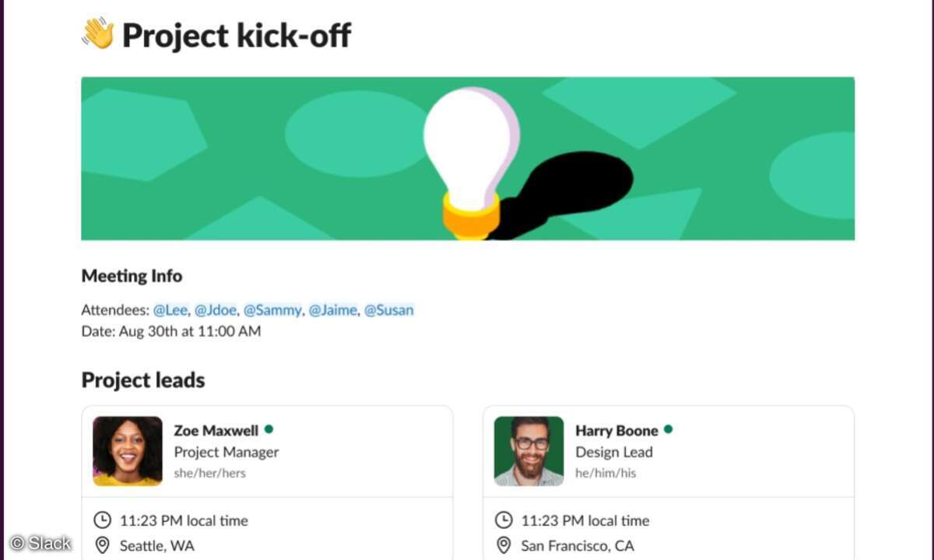Open @Susan's profile mention

coord(389,310)
